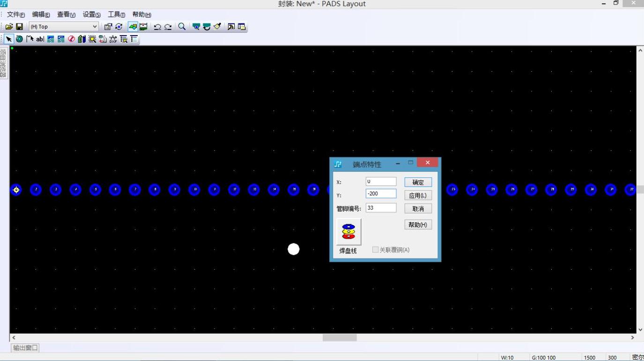
Task: Click the Undo arrow icon
Action: (157, 27)
